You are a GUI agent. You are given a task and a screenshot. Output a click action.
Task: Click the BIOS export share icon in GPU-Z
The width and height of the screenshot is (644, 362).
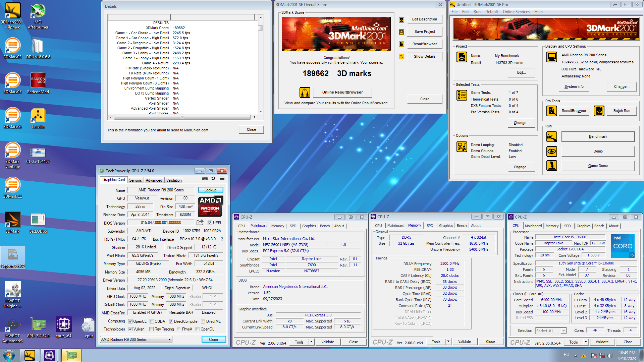200,223
